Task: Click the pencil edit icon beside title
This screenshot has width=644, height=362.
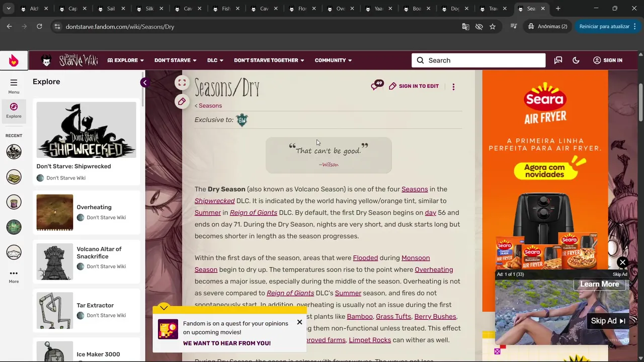Action: click(182, 102)
